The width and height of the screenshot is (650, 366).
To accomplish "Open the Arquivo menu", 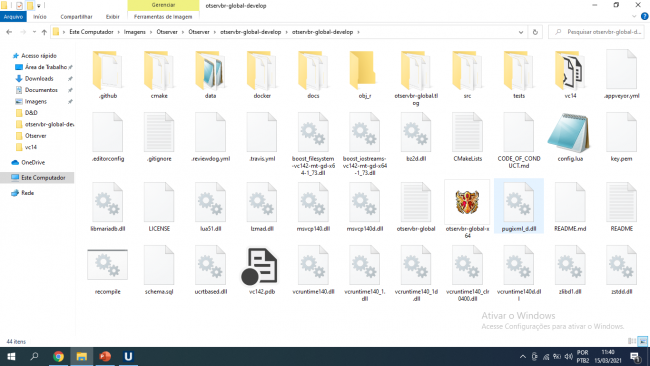I will (13, 17).
